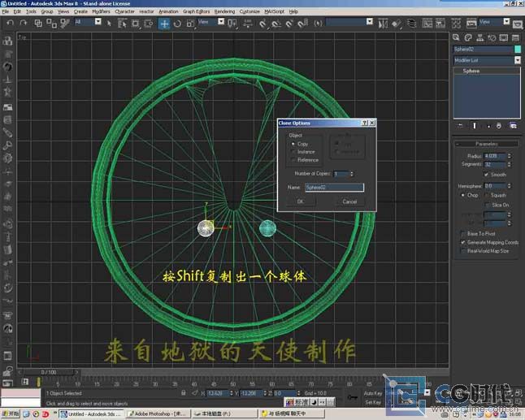525x420 pixels.
Task: Click Show End Result toggle icon
Action: 475,126
